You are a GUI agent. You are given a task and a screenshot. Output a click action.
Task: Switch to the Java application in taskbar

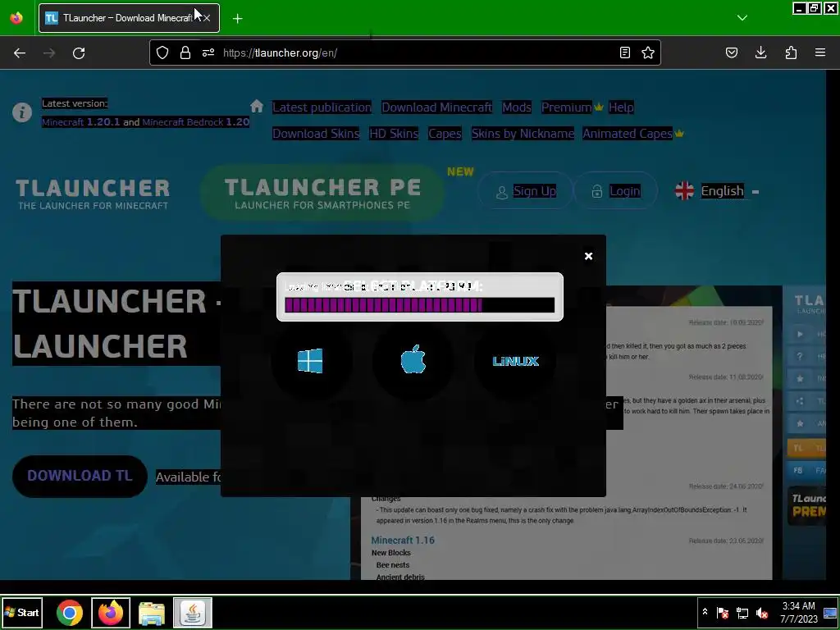coord(193,612)
